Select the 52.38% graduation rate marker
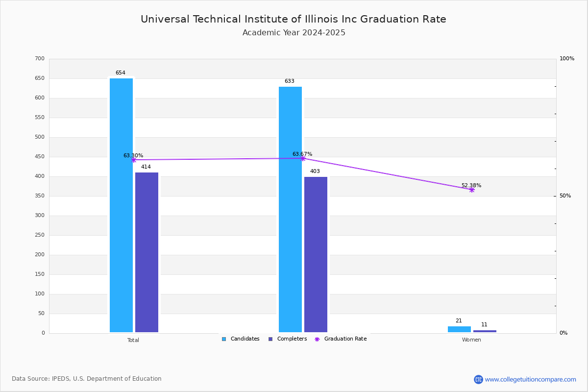This screenshot has width=588, height=392. [472, 190]
